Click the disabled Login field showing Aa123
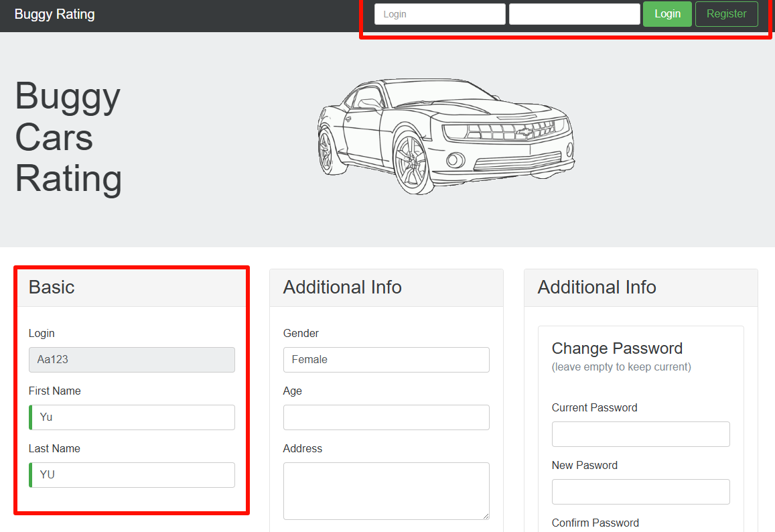Screen dimensions: 775x532 tap(131, 359)
